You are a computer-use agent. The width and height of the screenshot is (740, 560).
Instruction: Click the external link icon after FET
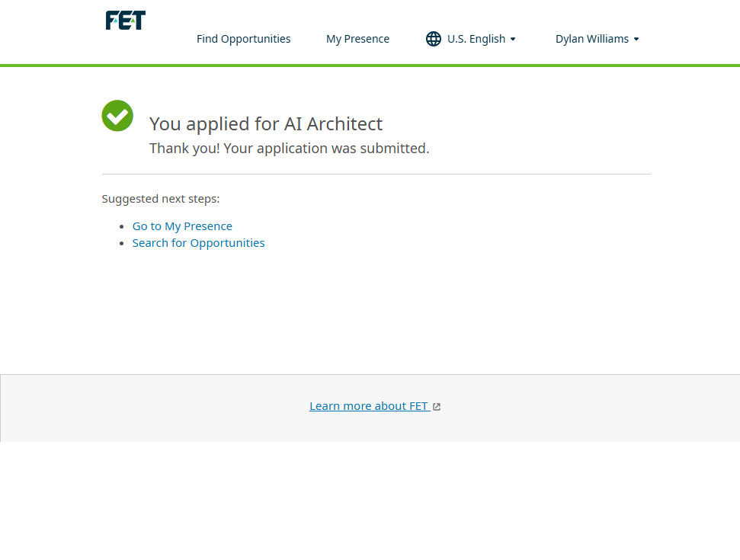[x=437, y=407]
